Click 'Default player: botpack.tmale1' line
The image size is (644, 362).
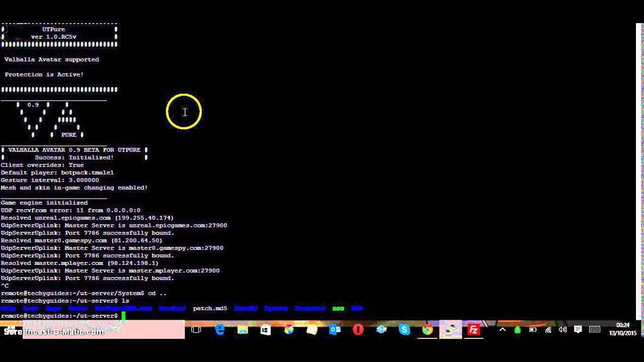point(57,172)
